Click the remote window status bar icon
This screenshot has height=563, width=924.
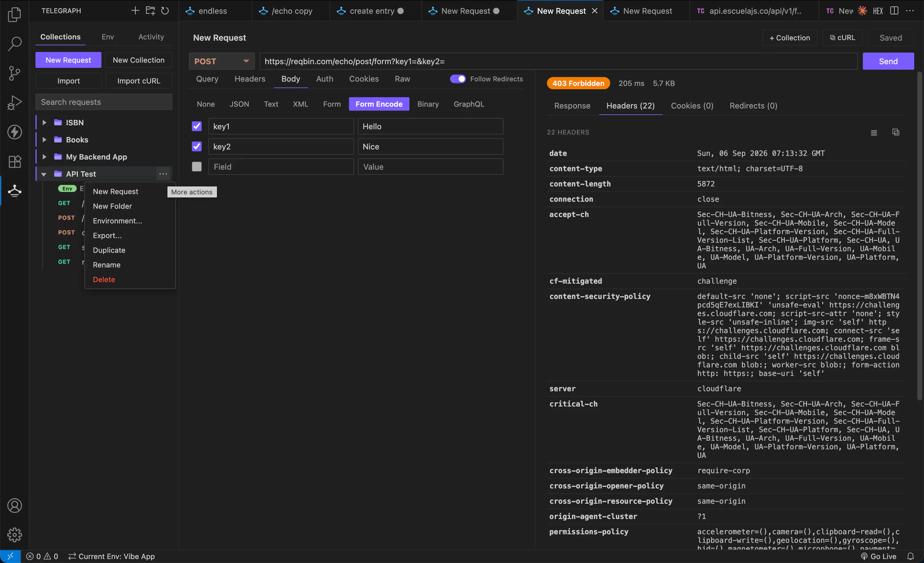tap(10, 556)
